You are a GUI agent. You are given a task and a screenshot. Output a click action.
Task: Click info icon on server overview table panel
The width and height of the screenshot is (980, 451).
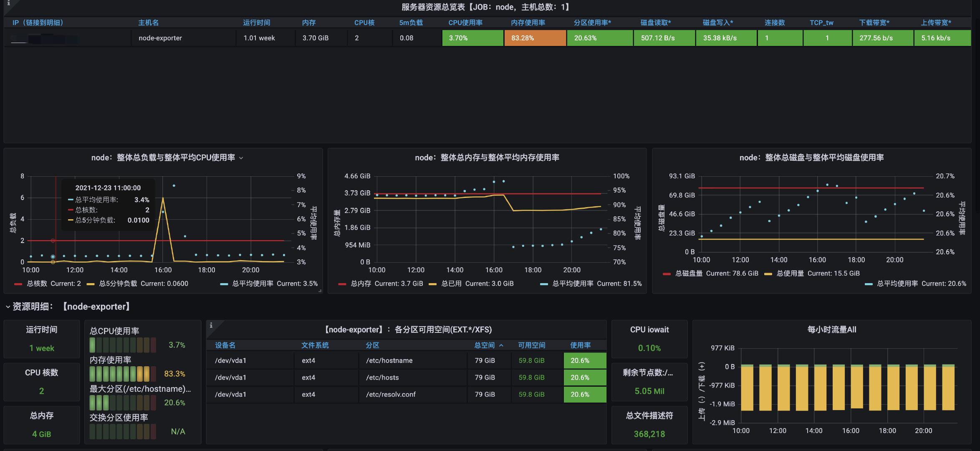[8, 3]
